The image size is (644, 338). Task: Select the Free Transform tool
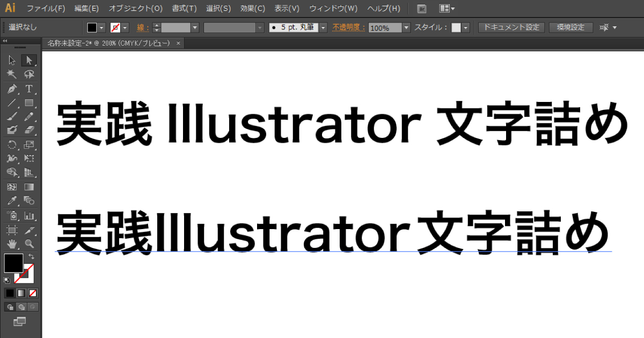29,159
